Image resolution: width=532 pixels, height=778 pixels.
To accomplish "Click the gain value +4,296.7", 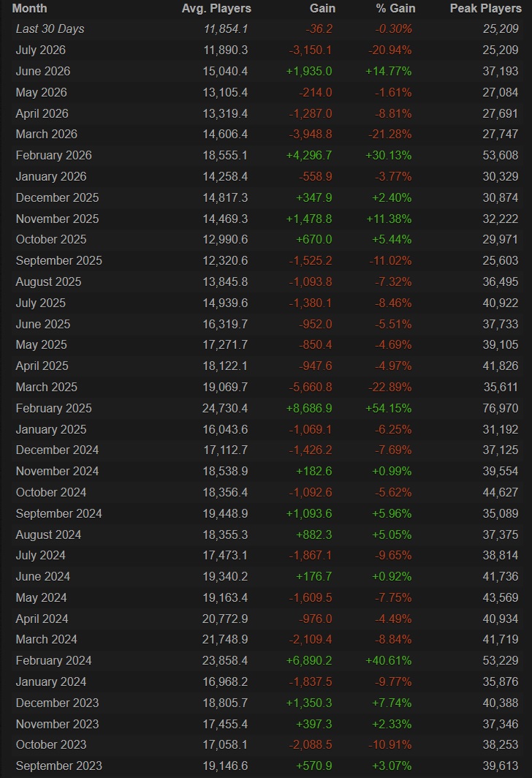I will click(x=309, y=155).
